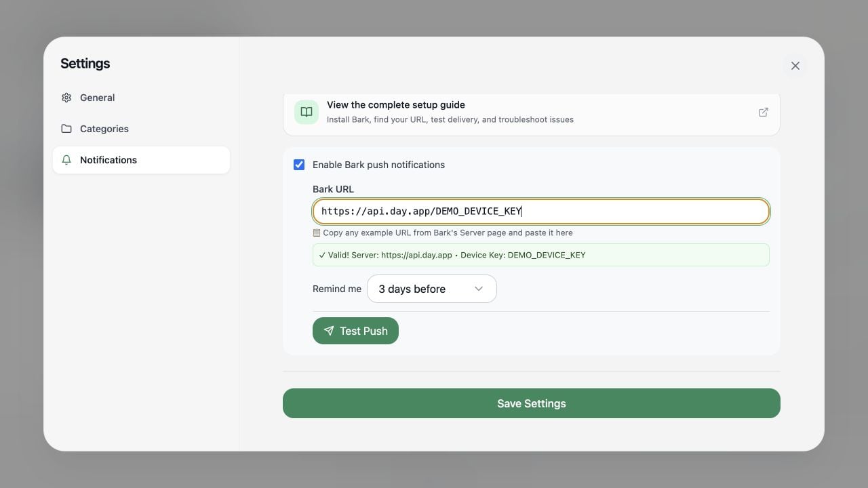The height and width of the screenshot is (488, 868).
Task: Switch to Categories settings
Action: click(x=141, y=129)
